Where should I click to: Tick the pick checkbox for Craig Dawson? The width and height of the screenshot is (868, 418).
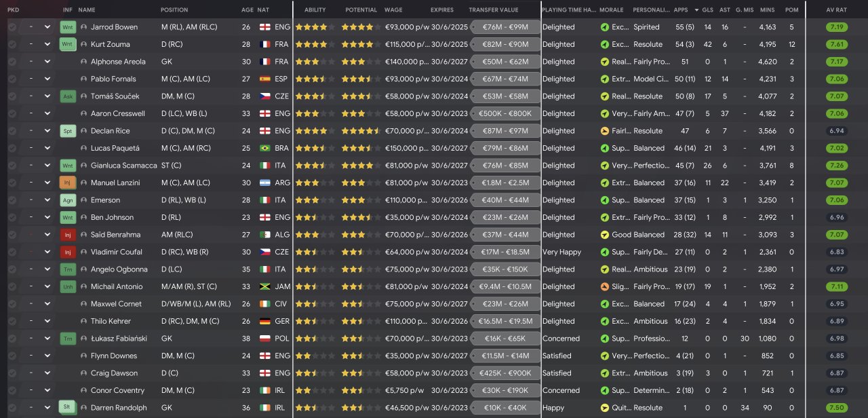12,373
